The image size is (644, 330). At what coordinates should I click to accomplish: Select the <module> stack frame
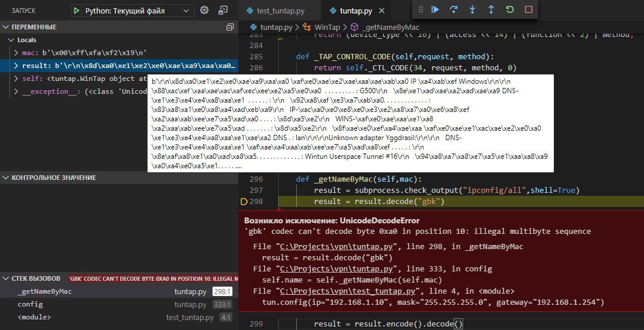pos(119,317)
